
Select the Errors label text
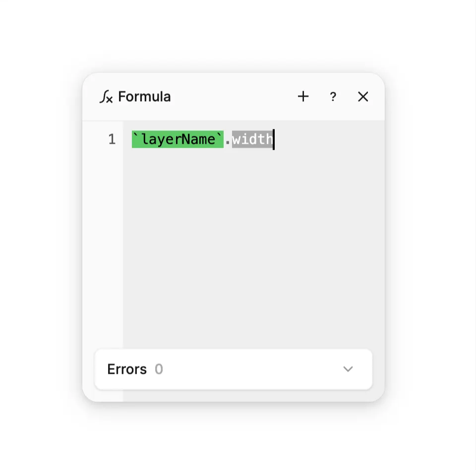(126, 369)
